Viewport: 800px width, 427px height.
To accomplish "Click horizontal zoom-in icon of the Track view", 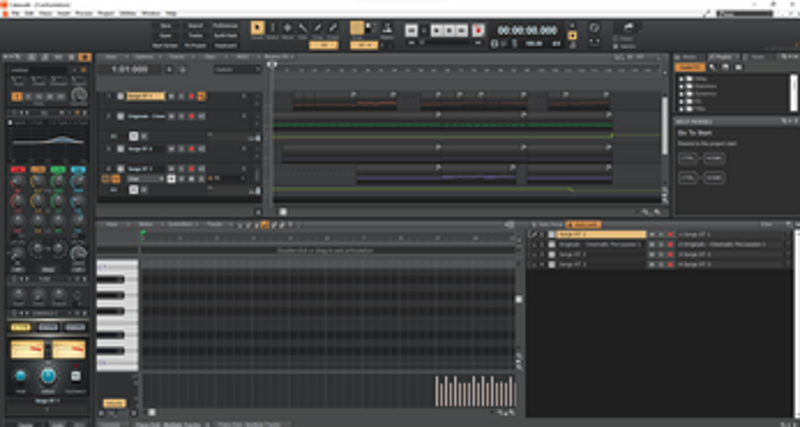I will point(658,212).
